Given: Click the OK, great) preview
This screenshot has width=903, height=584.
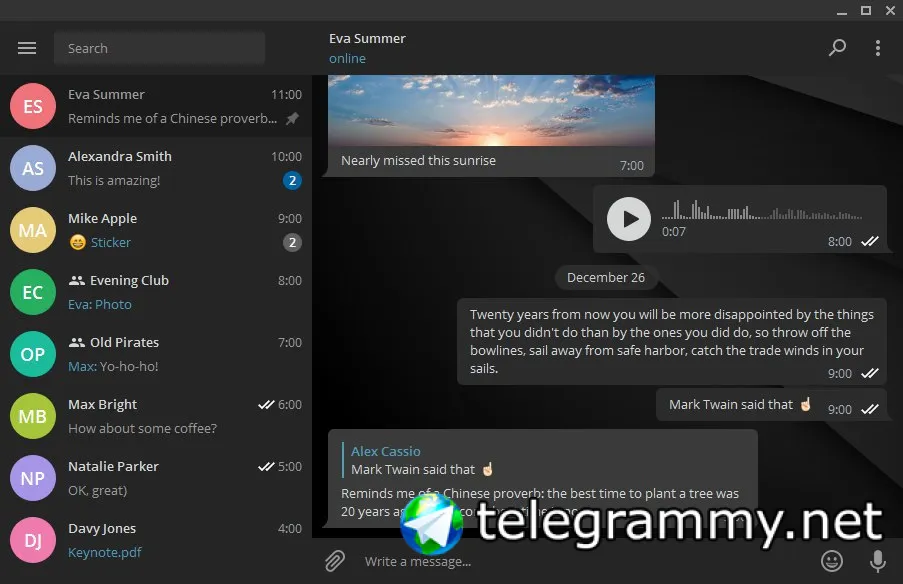Looking at the screenshot, I should click(97, 491).
